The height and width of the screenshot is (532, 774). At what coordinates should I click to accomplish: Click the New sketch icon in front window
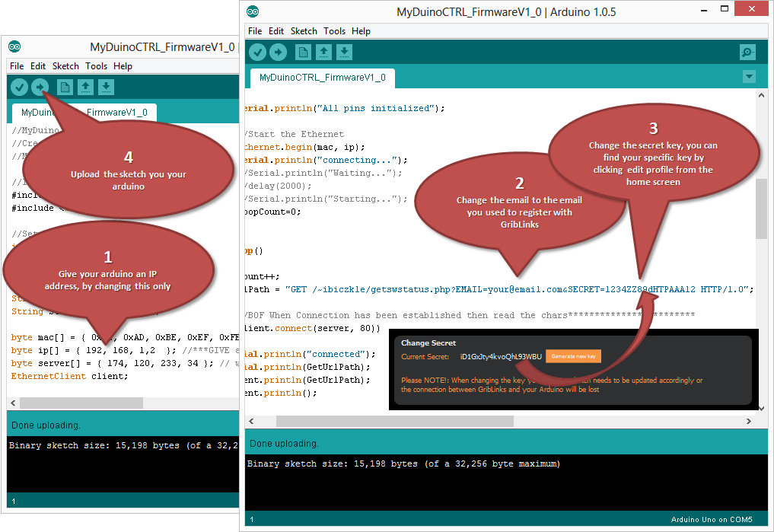click(x=303, y=53)
